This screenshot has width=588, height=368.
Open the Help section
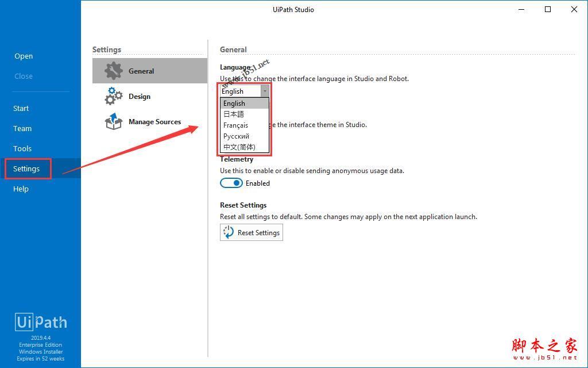(21, 189)
